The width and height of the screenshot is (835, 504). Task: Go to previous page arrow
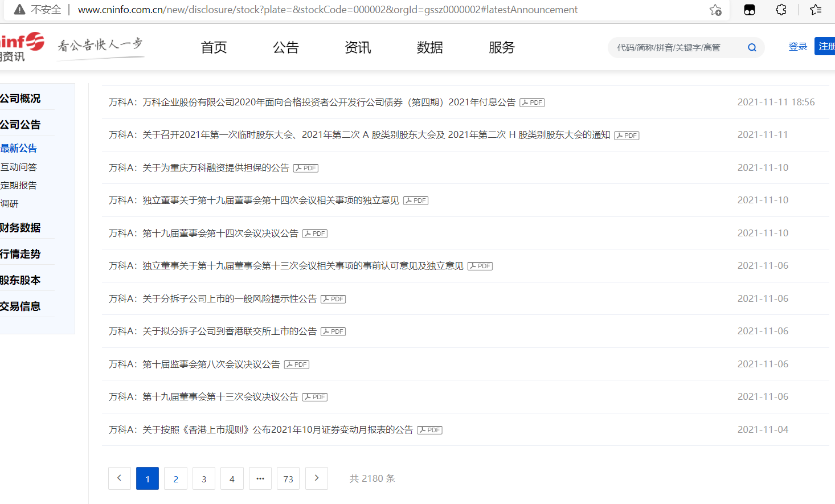click(x=120, y=478)
